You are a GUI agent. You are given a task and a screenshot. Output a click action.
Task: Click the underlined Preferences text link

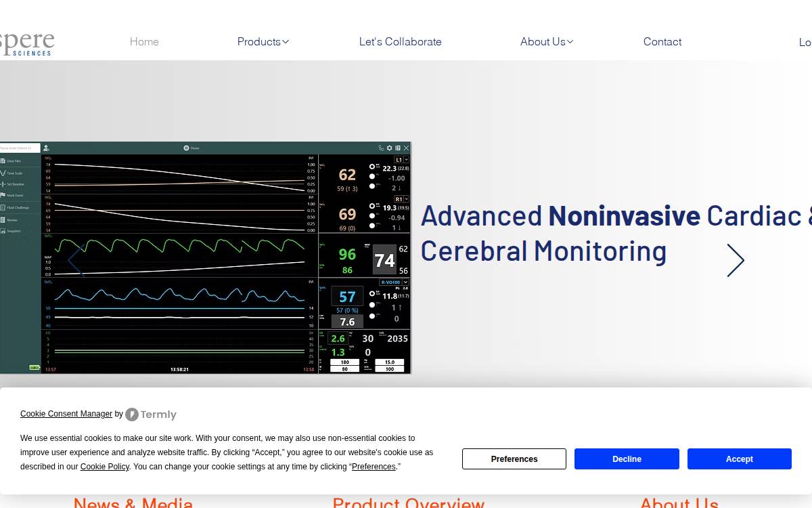click(374, 467)
